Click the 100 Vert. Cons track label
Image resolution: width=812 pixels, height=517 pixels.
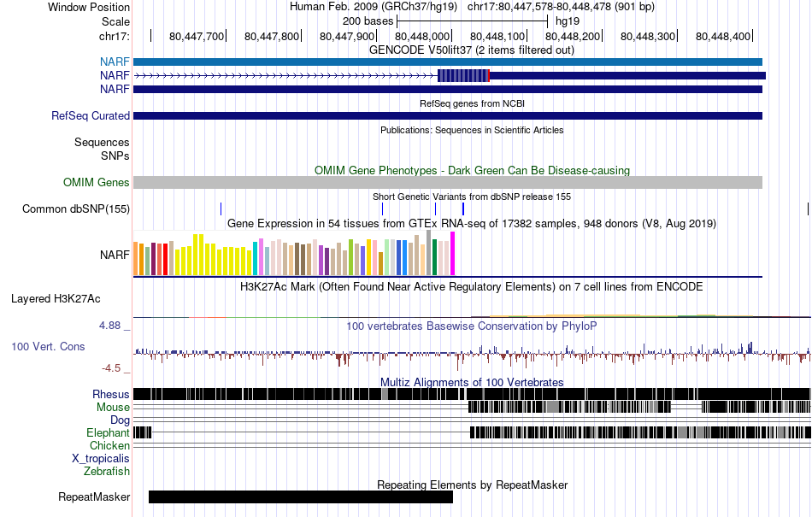click(x=48, y=347)
